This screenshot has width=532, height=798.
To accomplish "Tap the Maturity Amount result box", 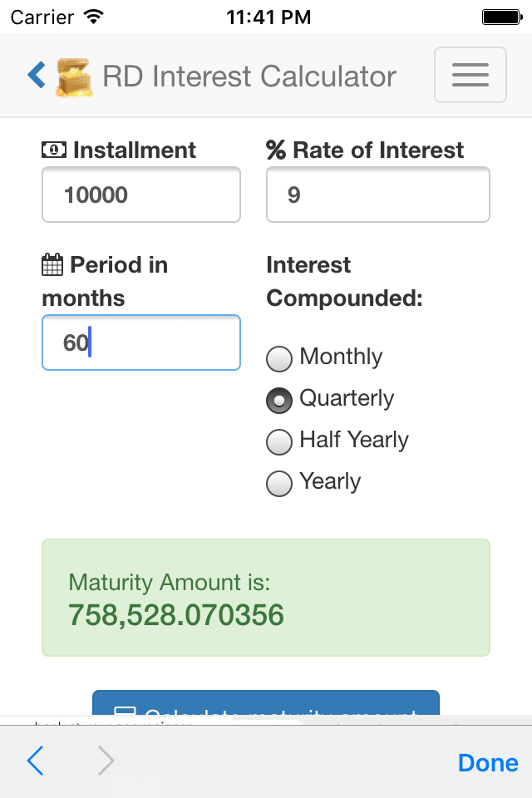I will (266, 598).
